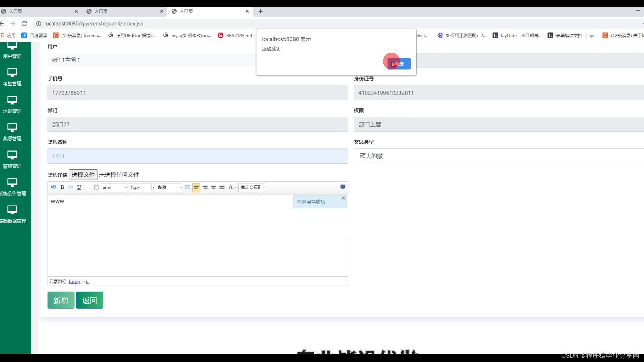Click the center align icon
The height and width of the screenshot is (362, 644).
(213, 187)
